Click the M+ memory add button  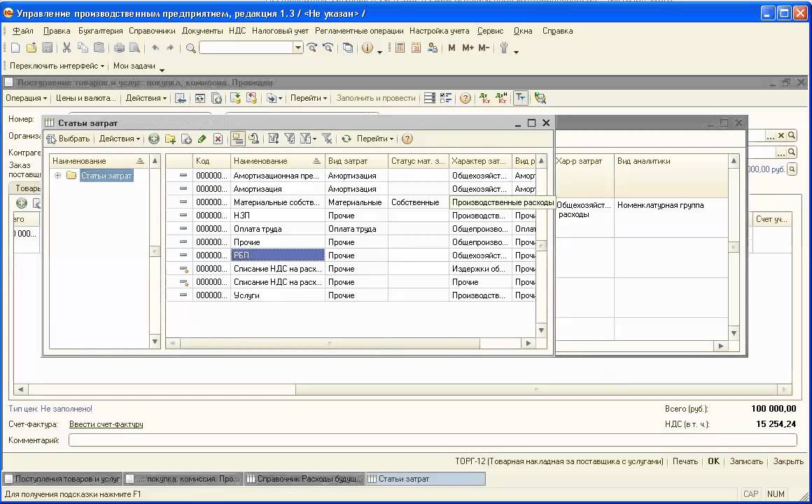[468, 48]
